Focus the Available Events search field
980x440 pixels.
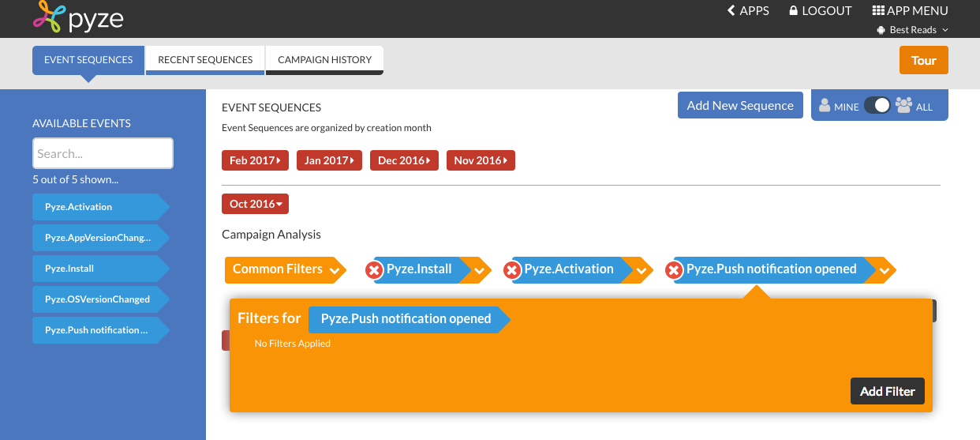103,153
